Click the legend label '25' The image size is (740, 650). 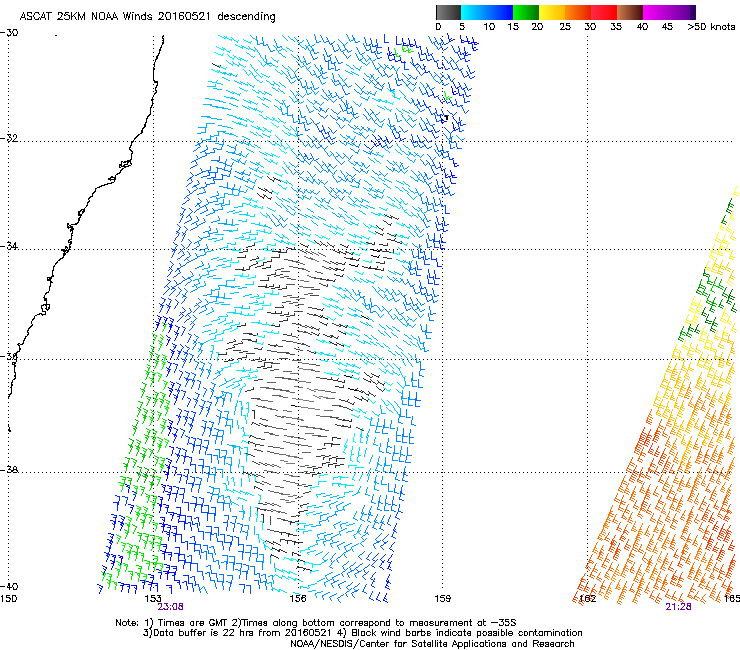565,27
